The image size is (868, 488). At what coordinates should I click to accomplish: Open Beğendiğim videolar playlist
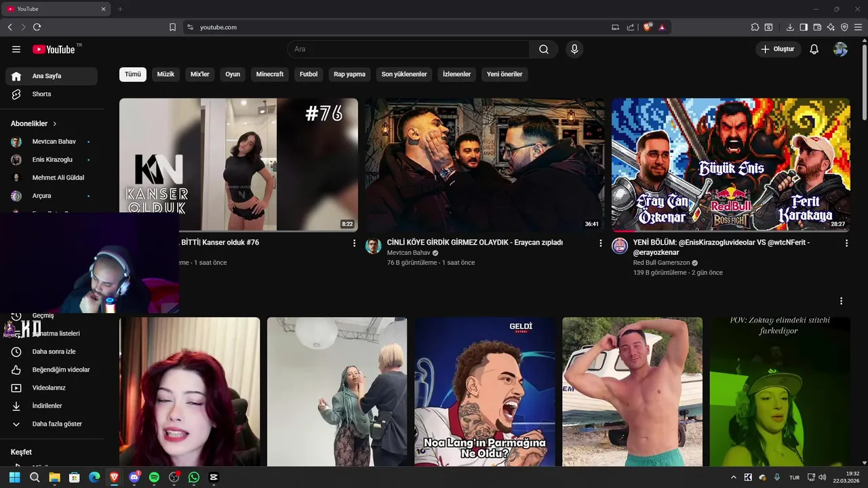pos(52,370)
